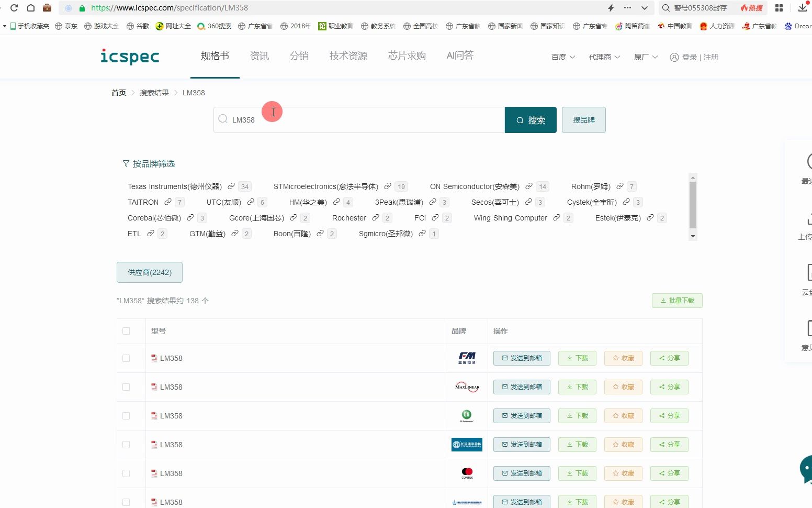Click 收藏 in the ON Semiconductor row
The height and width of the screenshot is (508, 812).
tap(623, 416)
